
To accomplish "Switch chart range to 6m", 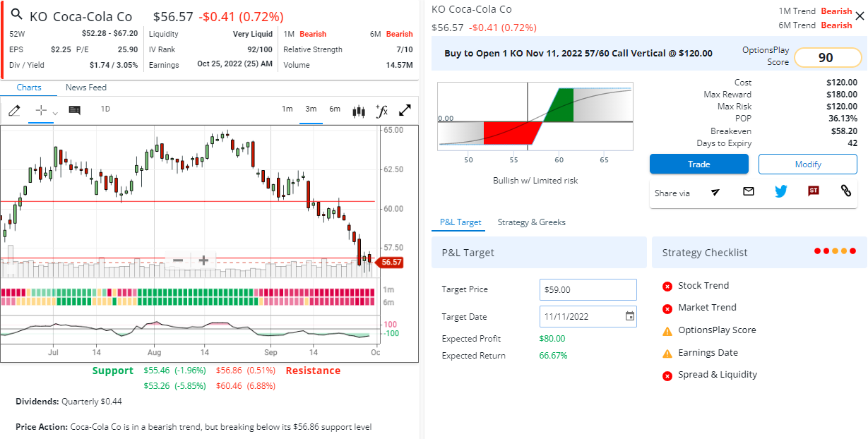I will (x=335, y=109).
